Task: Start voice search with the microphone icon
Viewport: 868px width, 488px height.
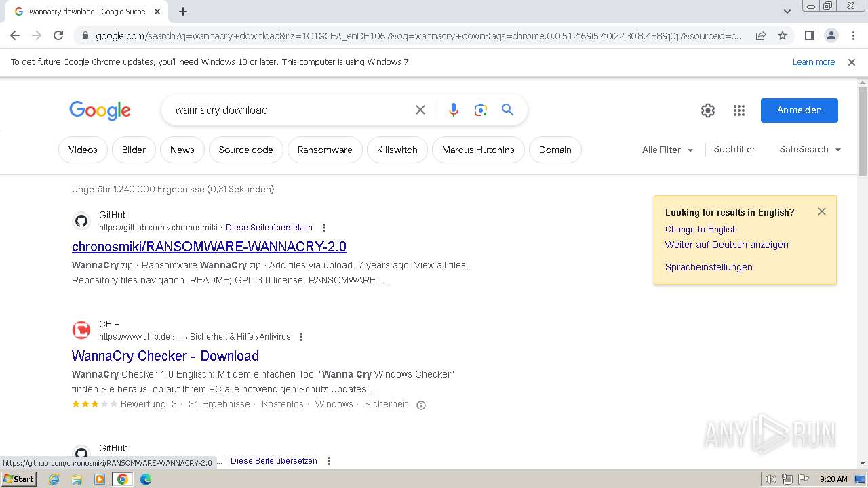Action: click(454, 110)
